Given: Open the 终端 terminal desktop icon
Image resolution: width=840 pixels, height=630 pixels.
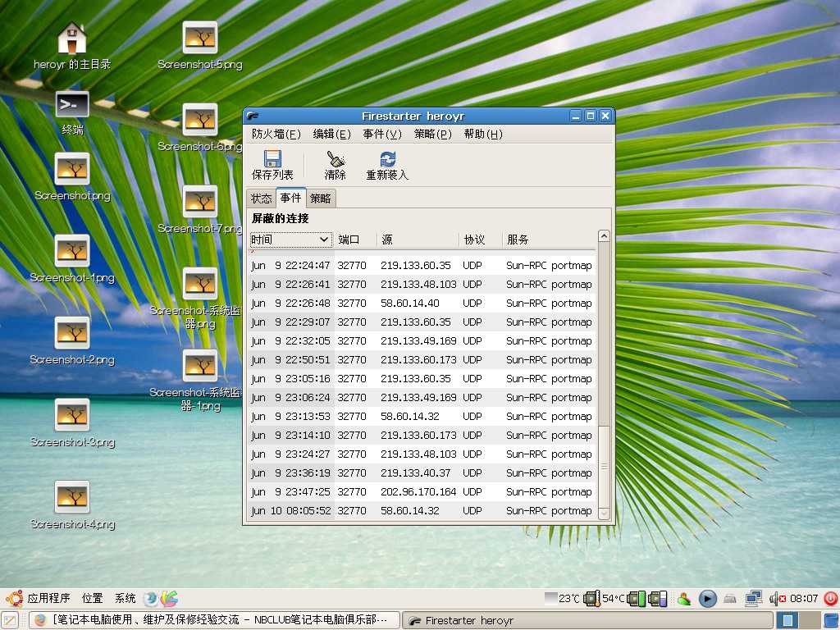Looking at the screenshot, I should click(x=72, y=105).
